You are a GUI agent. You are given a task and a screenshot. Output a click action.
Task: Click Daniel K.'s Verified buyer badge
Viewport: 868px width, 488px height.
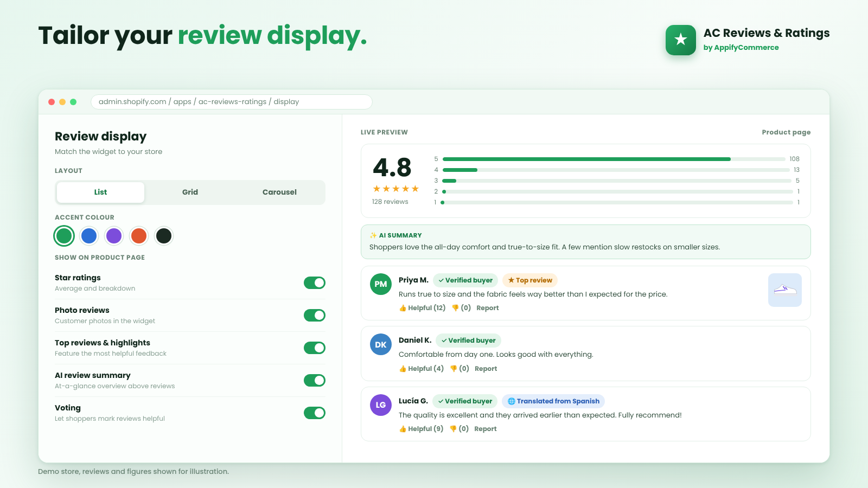[469, 341]
